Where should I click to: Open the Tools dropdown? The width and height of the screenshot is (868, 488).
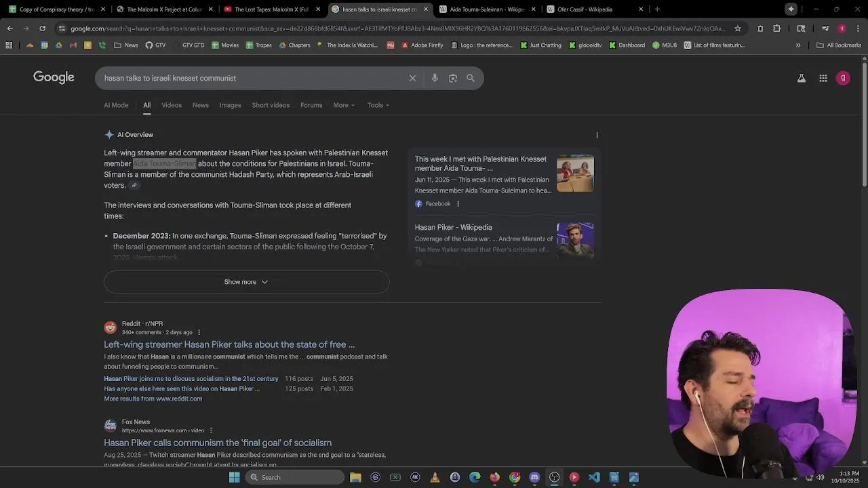[378, 105]
